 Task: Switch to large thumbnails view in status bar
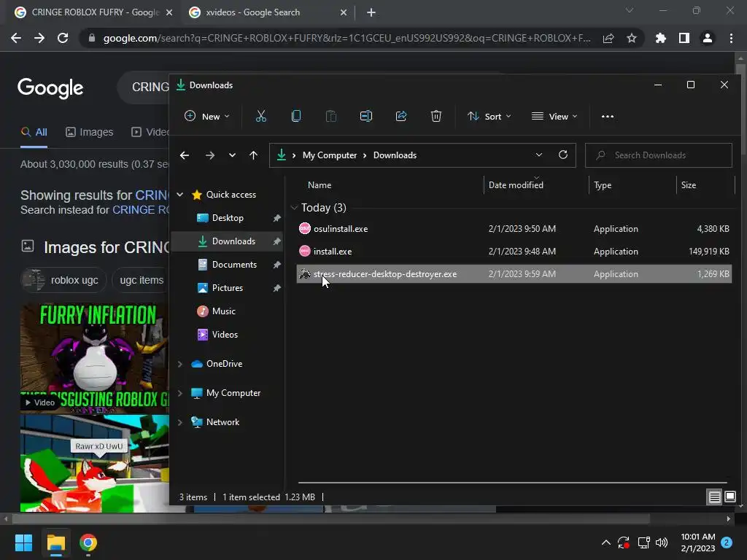click(x=729, y=497)
